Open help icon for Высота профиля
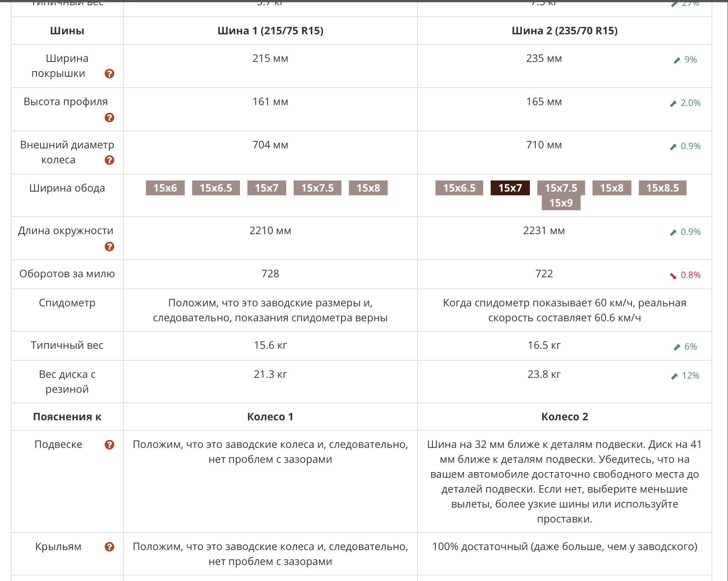Image resolution: width=728 pixels, height=581 pixels. [109, 117]
